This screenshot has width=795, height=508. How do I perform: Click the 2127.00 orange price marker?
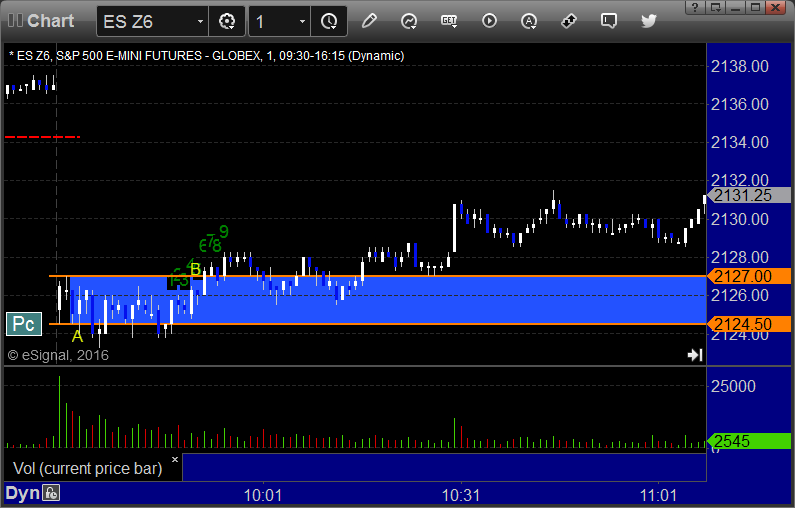[749, 276]
